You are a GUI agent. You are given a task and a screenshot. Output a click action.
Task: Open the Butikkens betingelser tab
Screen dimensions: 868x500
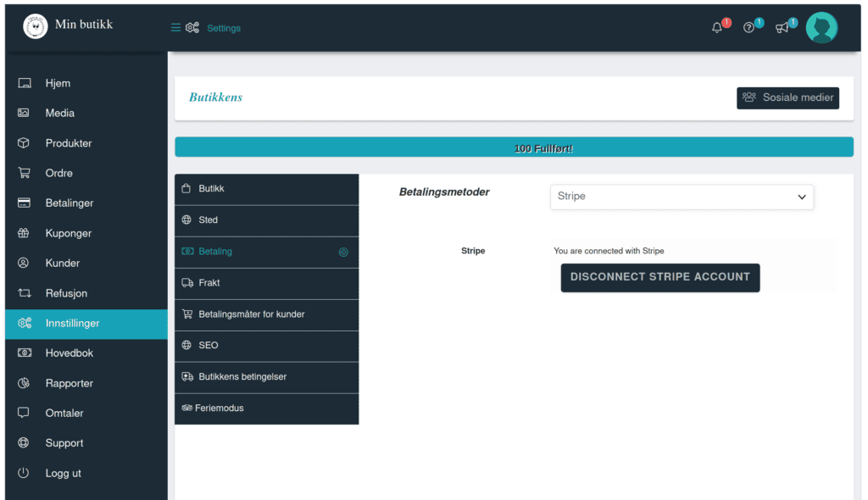click(x=266, y=378)
